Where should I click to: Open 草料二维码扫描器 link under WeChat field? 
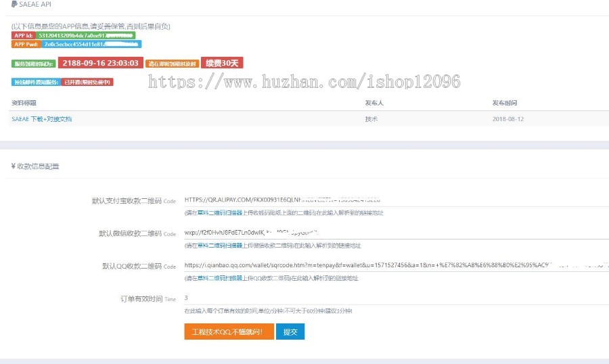coord(220,246)
